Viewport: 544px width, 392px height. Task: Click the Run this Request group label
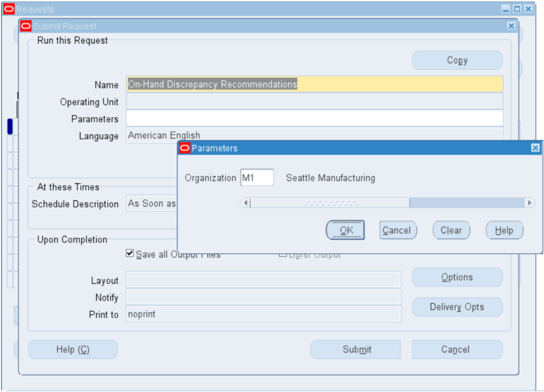[73, 40]
